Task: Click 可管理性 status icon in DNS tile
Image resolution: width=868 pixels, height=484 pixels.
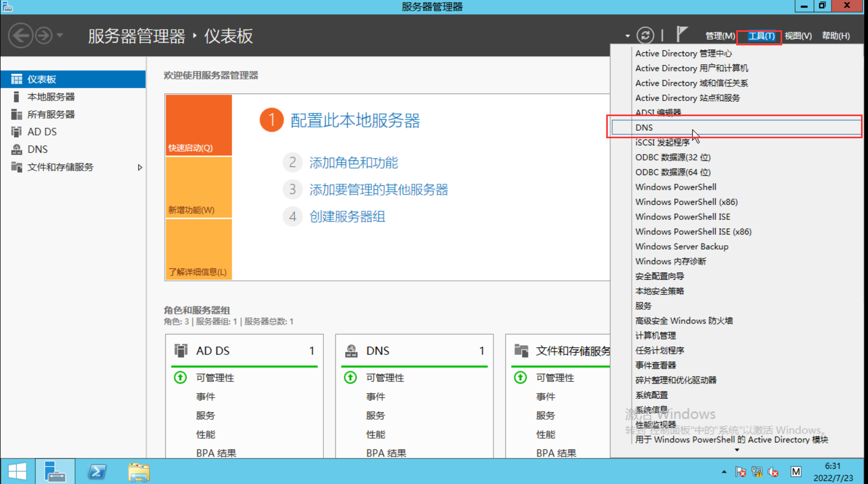Action: [350, 378]
